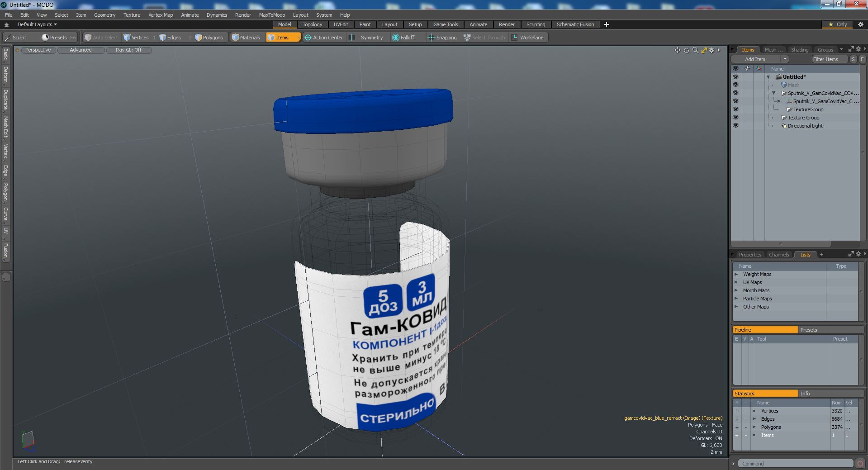Switch to the Channels tab

(778, 255)
